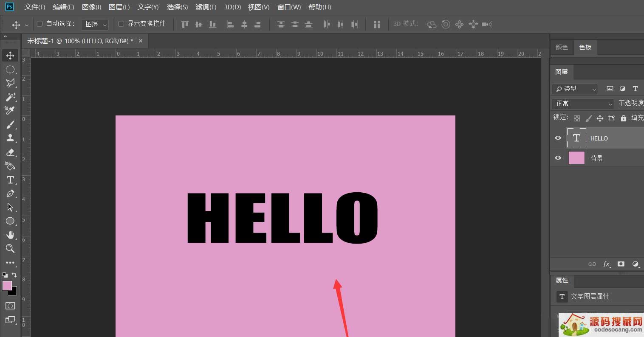
Task: Align top edges in options bar
Action: (185, 25)
